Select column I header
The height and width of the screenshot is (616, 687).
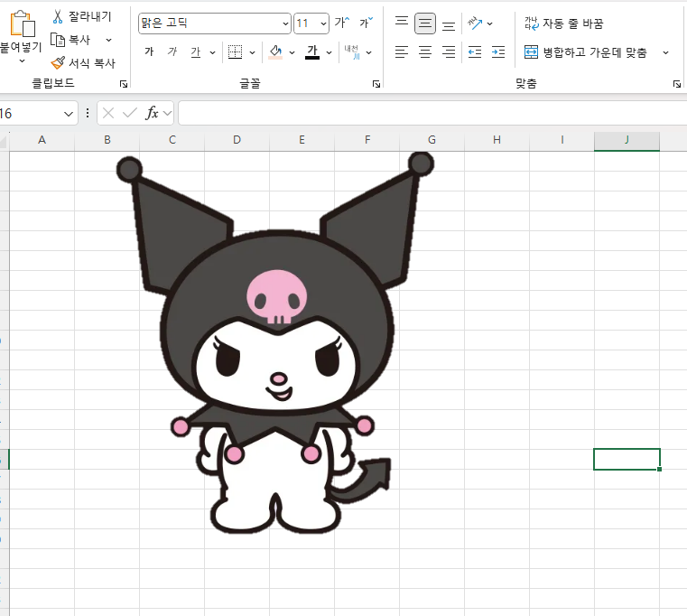[x=562, y=140]
